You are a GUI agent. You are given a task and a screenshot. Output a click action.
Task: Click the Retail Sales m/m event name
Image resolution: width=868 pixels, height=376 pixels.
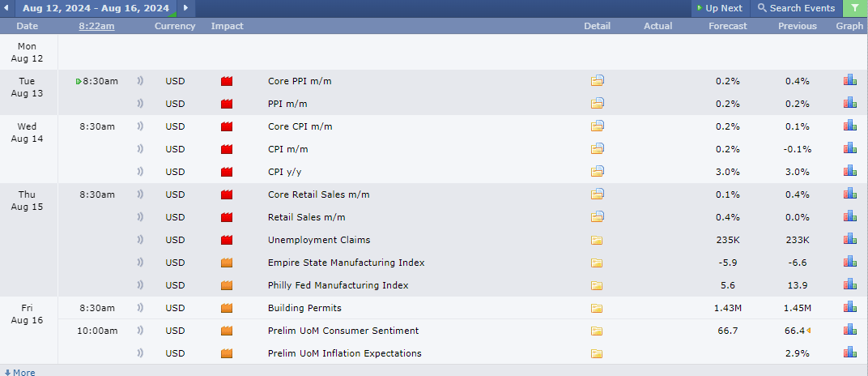pyautogui.click(x=307, y=217)
